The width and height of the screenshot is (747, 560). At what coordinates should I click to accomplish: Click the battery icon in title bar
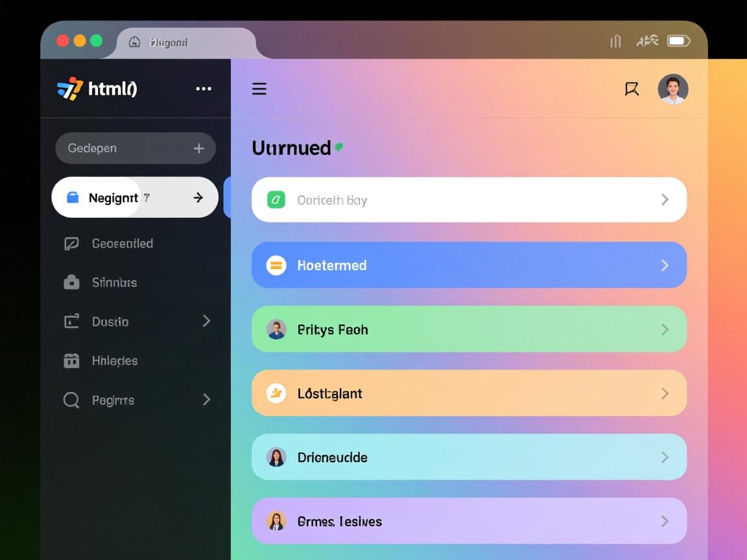(678, 41)
